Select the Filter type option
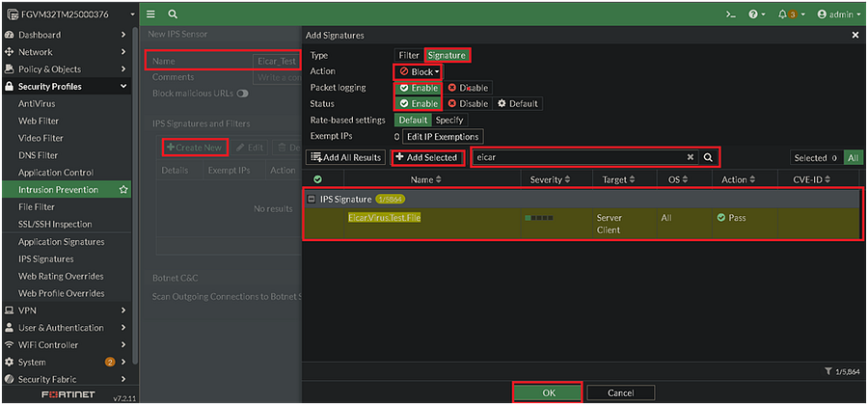The width and height of the screenshot is (868, 405). point(409,55)
